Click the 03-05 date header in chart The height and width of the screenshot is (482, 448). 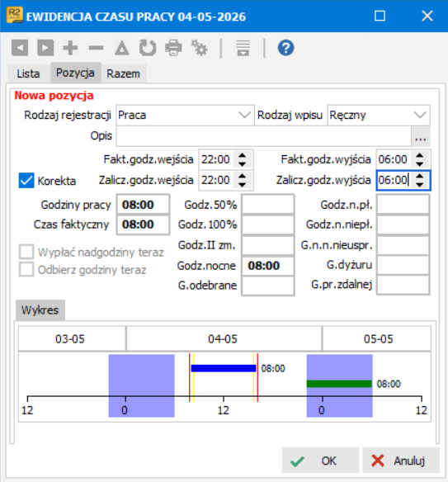coord(72,338)
